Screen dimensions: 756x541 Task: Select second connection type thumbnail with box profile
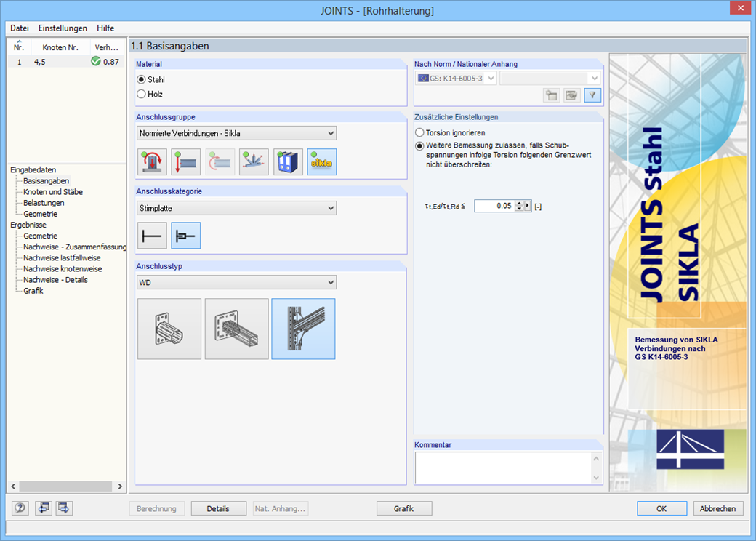(236, 329)
